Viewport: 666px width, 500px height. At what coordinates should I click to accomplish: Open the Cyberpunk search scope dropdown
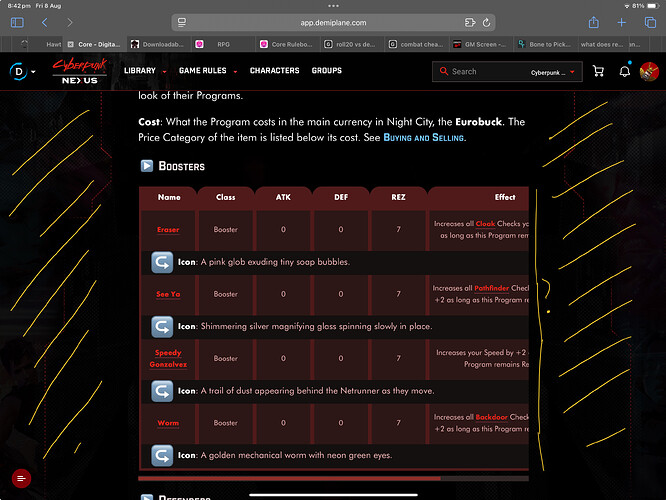552,72
